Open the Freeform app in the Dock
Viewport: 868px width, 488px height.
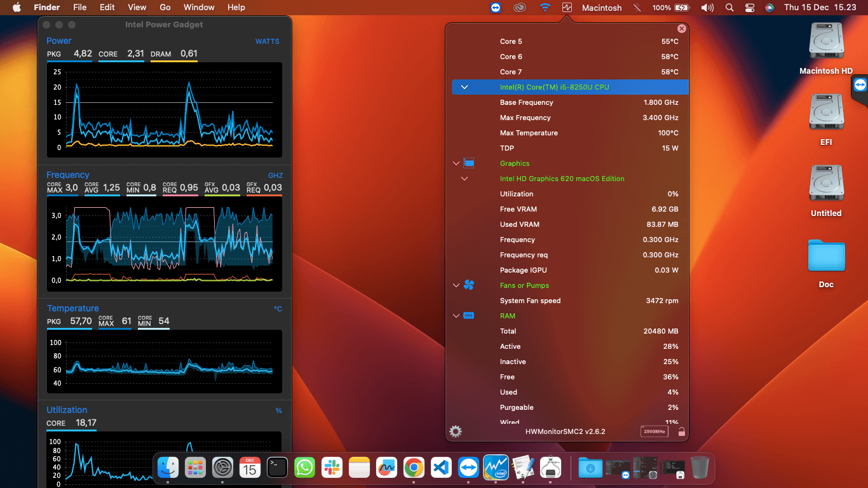(386, 468)
